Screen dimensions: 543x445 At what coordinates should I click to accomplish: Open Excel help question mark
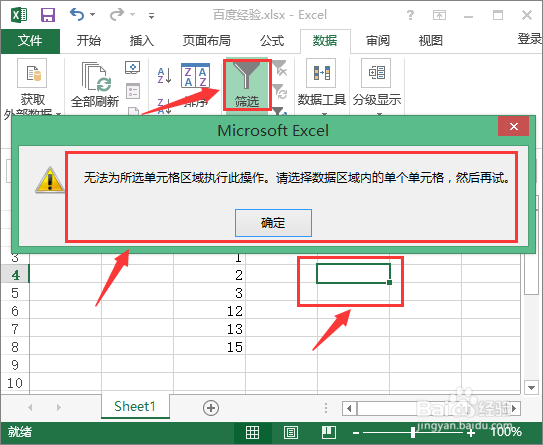(x=410, y=15)
